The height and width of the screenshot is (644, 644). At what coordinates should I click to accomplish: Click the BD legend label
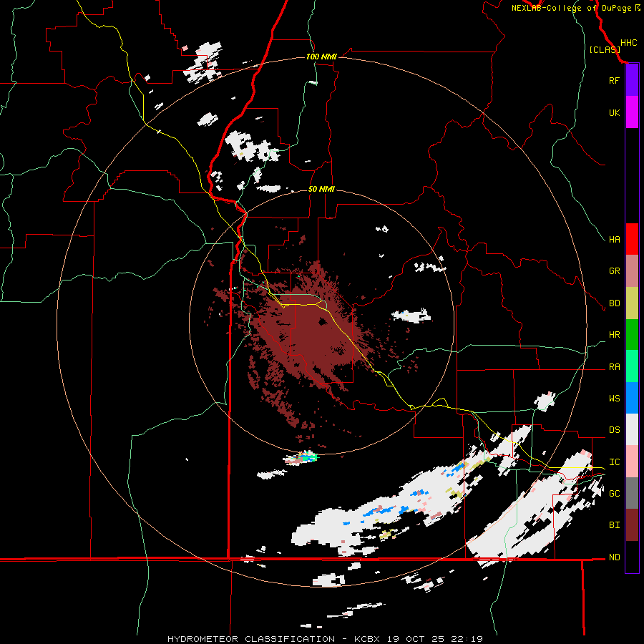coord(614,303)
